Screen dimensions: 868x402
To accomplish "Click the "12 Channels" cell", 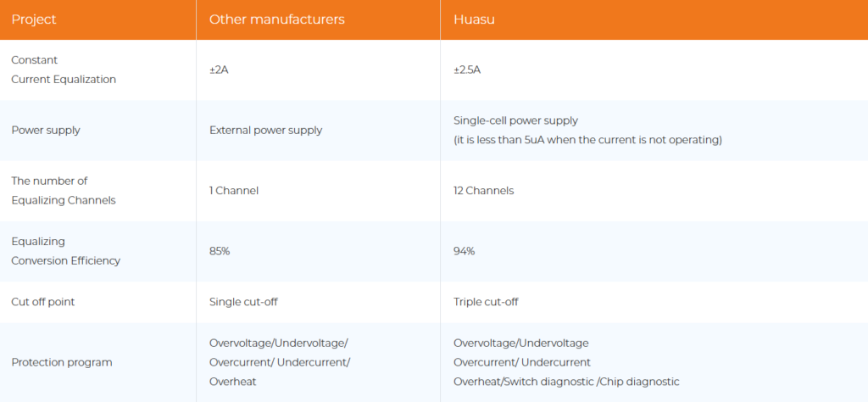I will click(x=483, y=191).
